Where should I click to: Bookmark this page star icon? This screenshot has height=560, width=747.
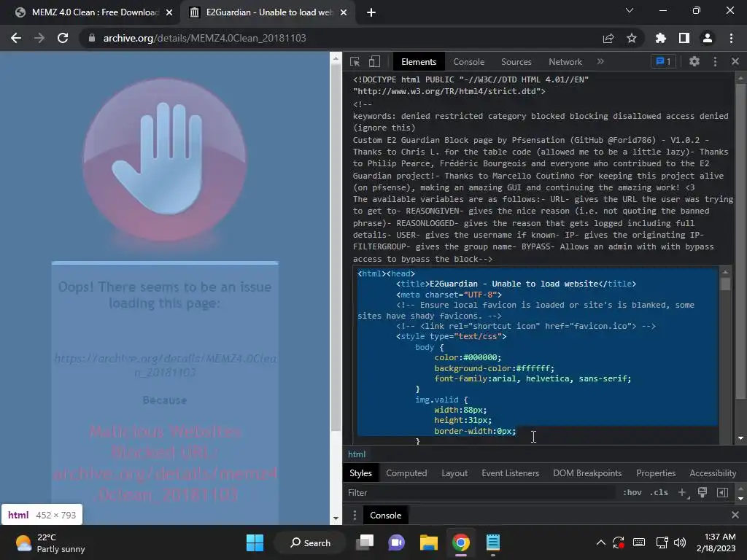point(632,38)
